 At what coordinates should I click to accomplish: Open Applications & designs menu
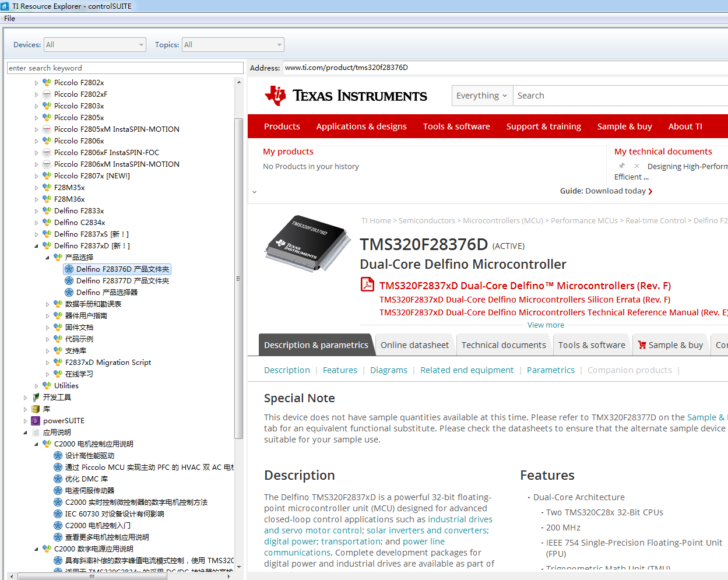click(361, 126)
